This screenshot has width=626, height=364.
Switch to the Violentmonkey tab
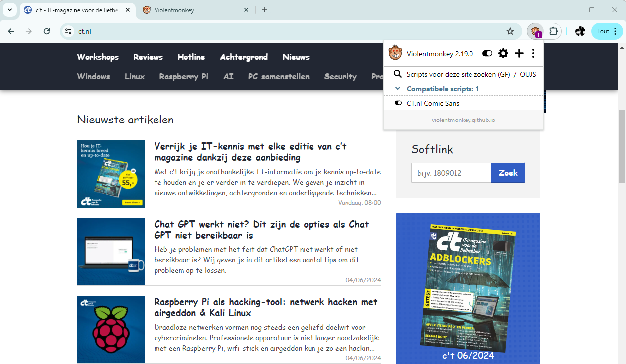tap(195, 10)
